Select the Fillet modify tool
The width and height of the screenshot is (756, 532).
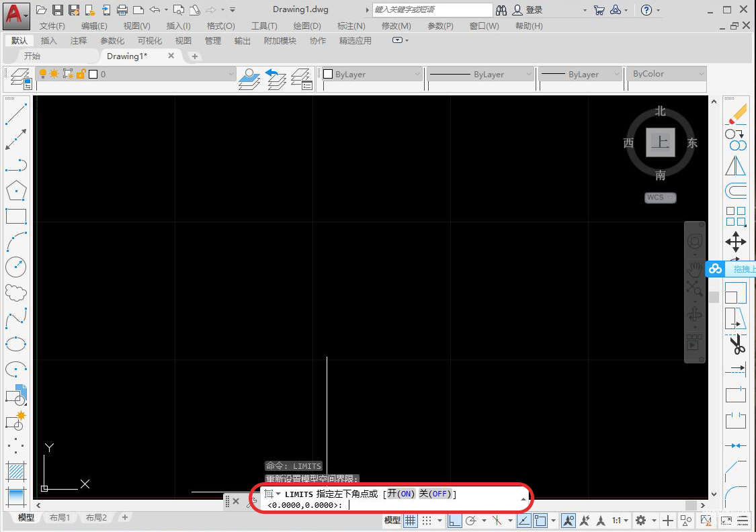(737, 496)
